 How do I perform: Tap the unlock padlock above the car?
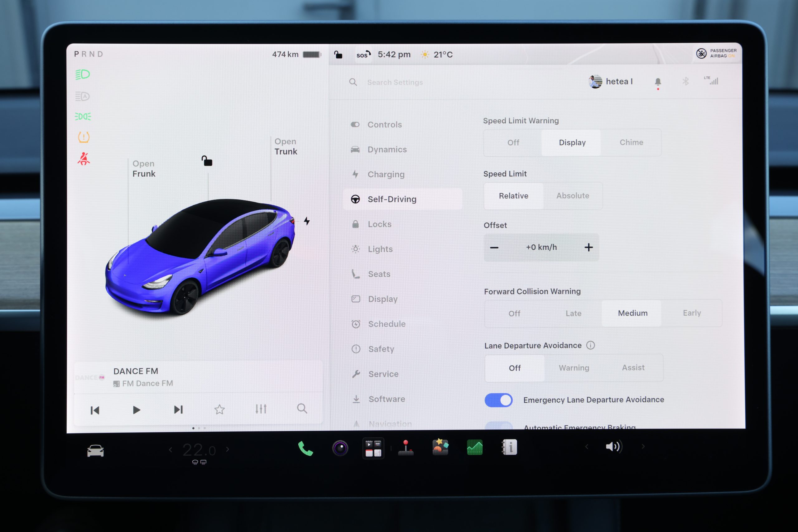tap(207, 161)
